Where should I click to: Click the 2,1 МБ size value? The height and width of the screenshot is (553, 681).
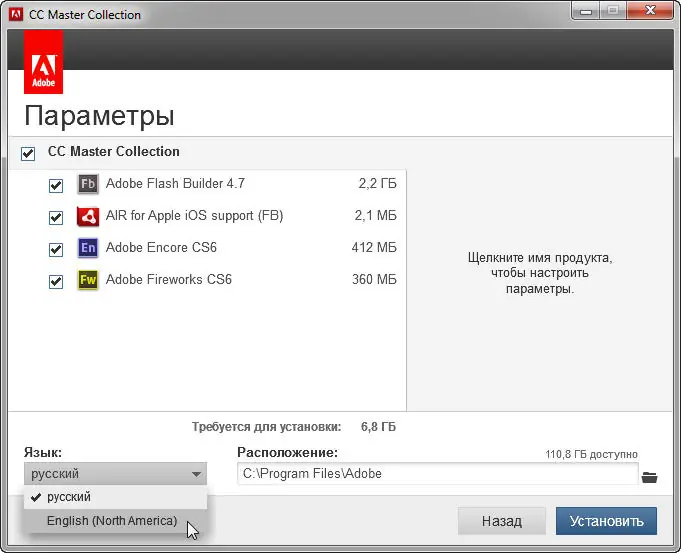(376, 215)
